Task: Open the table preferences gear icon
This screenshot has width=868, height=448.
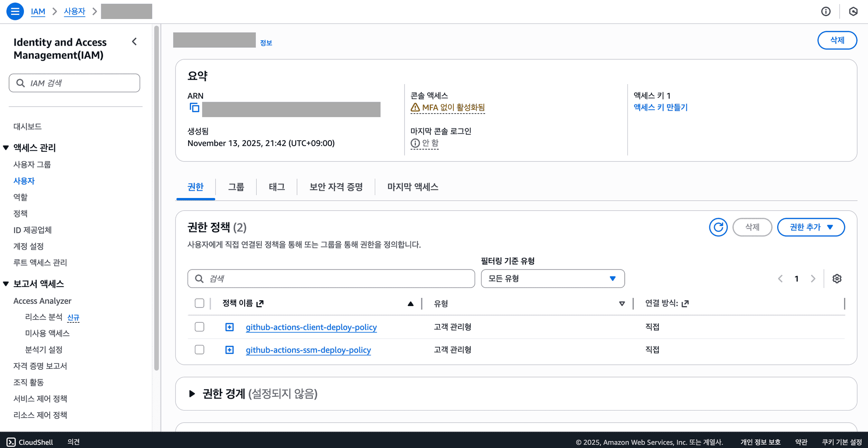Action: [x=837, y=278]
